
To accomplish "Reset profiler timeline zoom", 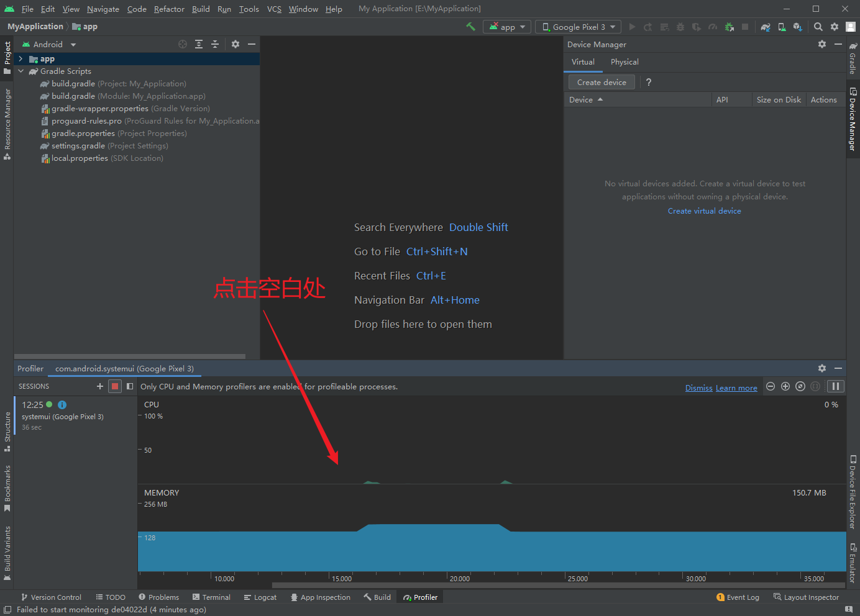I will [800, 386].
